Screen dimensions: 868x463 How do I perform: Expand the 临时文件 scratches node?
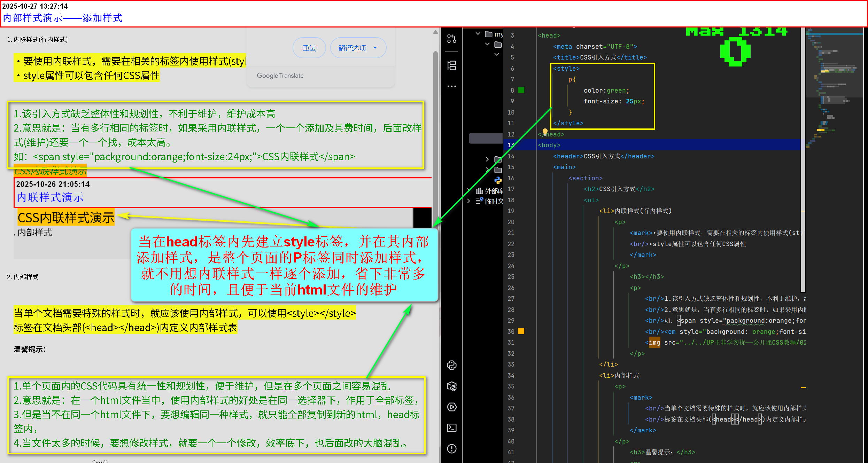point(469,201)
